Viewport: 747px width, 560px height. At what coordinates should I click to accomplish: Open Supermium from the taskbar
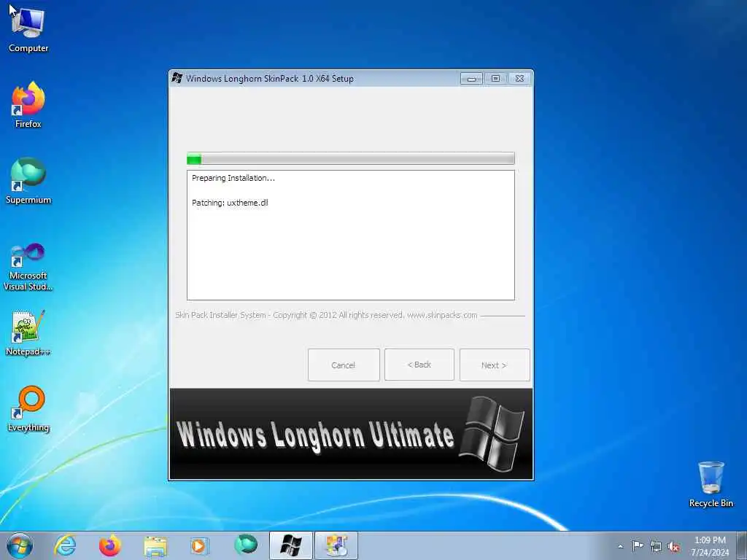(245, 545)
